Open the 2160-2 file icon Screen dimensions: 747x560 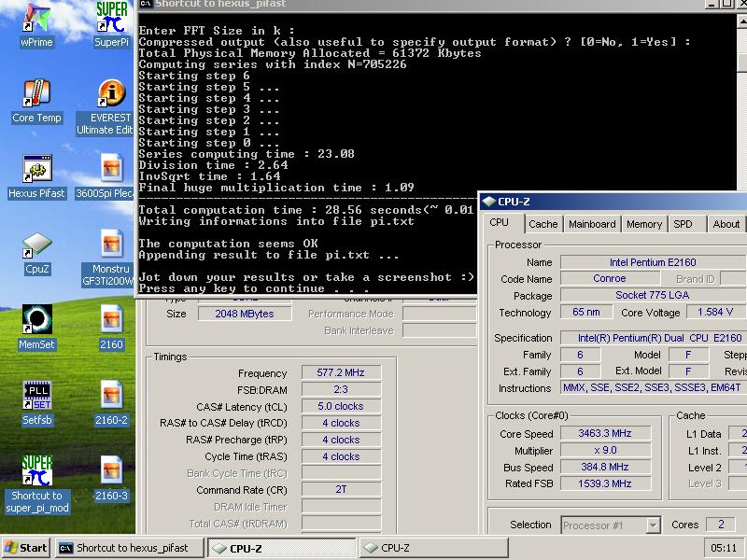pos(111,403)
